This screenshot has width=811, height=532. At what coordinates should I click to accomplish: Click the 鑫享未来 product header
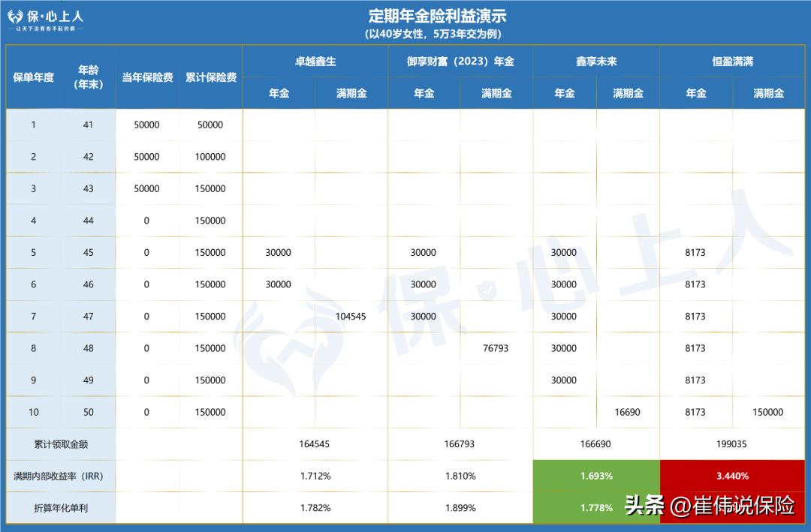pyautogui.click(x=596, y=62)
